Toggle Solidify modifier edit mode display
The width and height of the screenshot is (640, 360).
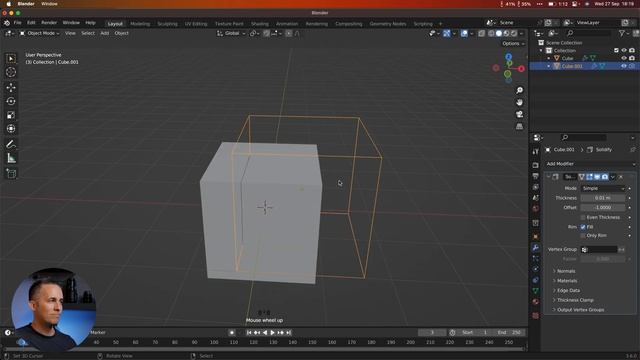click(589, 177)
